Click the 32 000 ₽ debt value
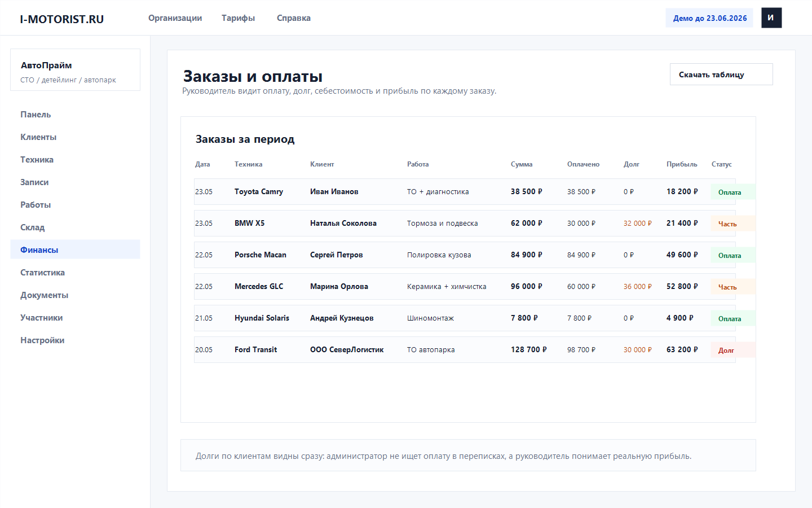812x508 pixels. click(637, 223)
